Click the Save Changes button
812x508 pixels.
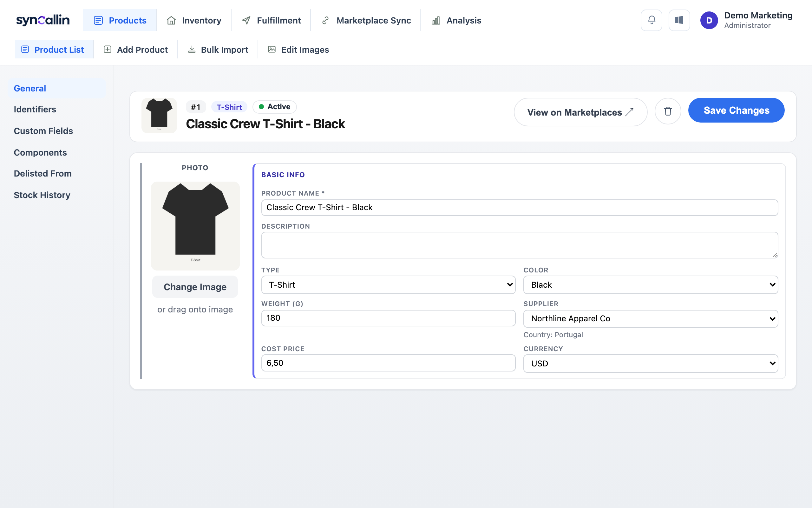[x=736, y=110]
